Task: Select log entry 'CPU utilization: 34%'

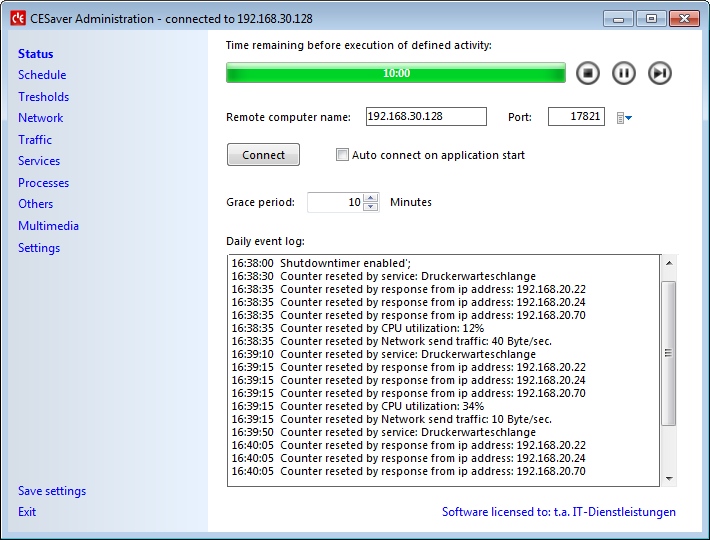Action: (358, 406)
